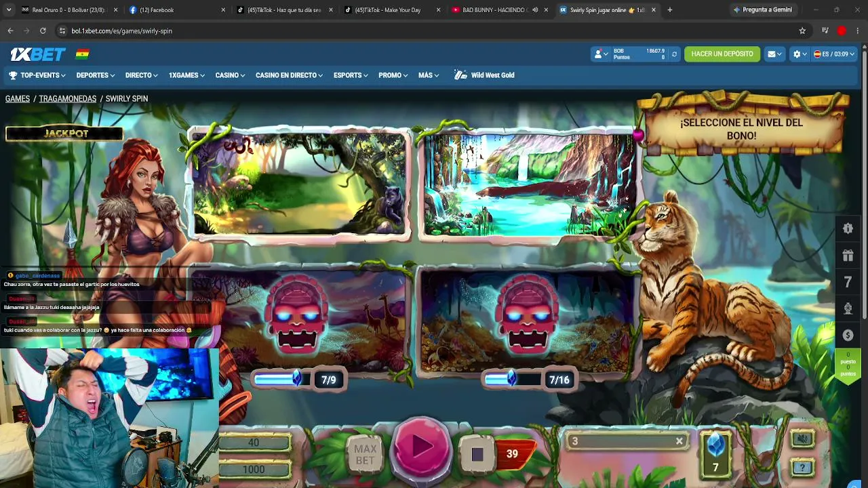Select the forest panther bonus level

point(298,184)
